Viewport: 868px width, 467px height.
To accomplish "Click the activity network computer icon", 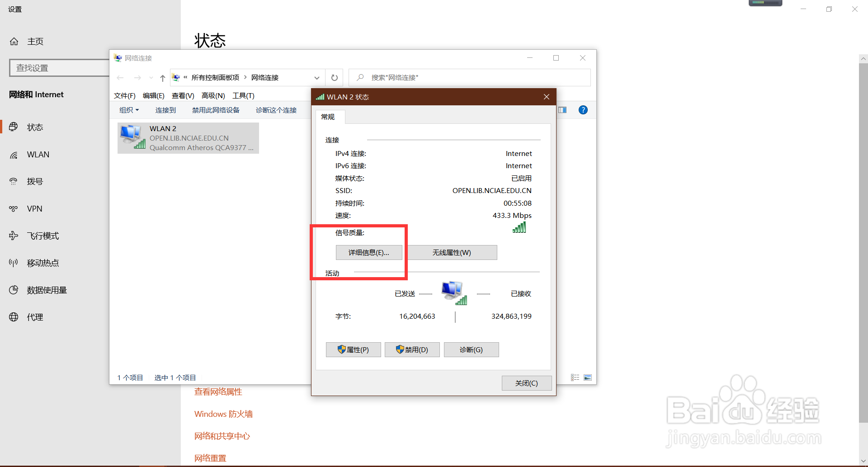I will (x=454, y=292).
